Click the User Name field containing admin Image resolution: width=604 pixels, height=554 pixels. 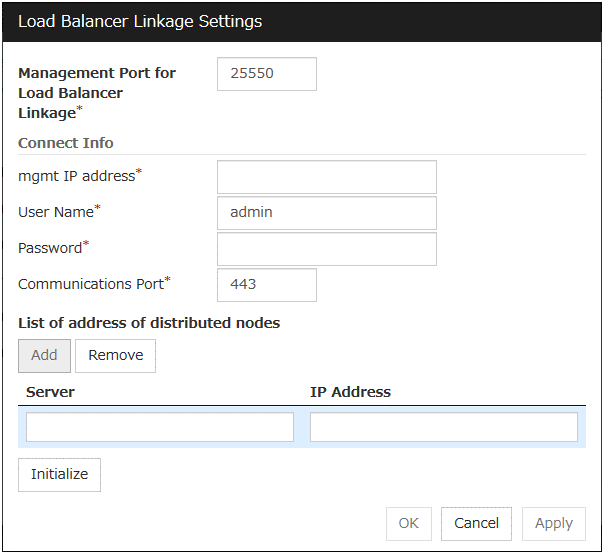(x=326, y=213)
